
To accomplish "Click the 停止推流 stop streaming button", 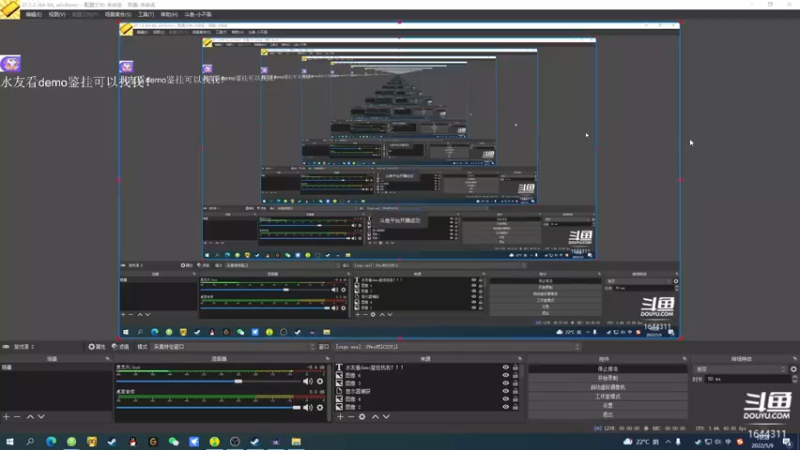I will (x=607, y=369).
